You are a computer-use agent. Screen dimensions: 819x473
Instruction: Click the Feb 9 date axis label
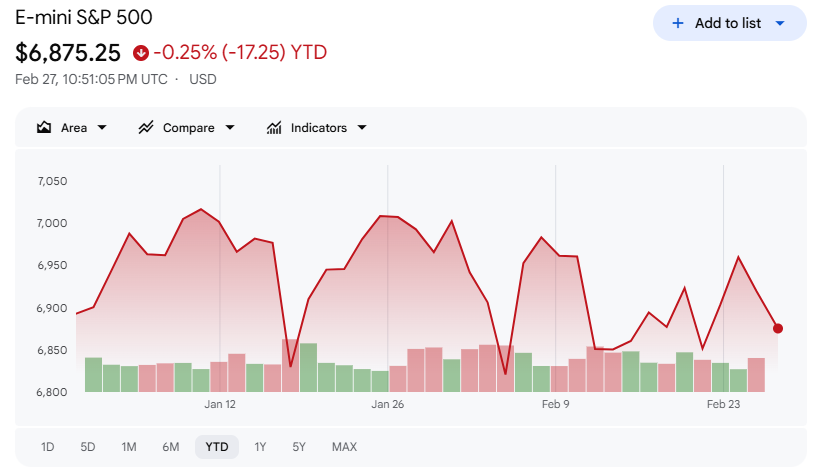coord(555,404)
